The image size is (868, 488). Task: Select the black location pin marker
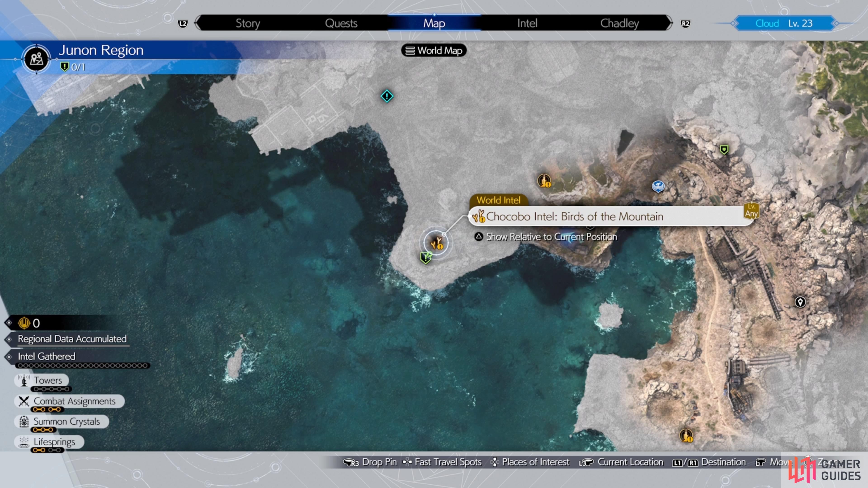point(800,302)
